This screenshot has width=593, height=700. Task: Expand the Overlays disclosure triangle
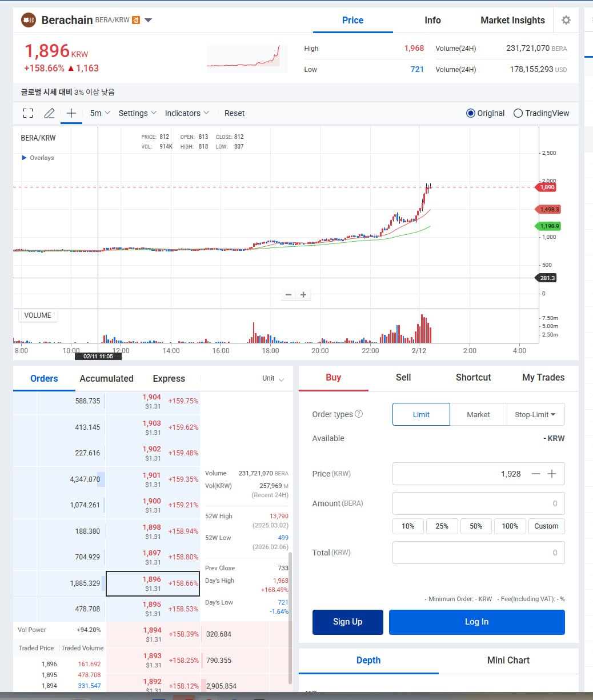click(24, 158)
